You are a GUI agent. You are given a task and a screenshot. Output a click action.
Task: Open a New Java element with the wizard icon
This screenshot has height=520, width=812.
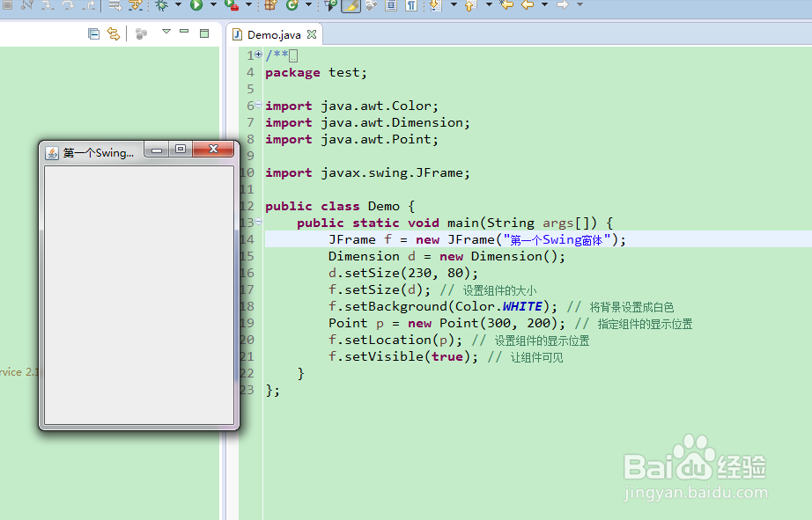pyautogui.click(x=268, y=8)
